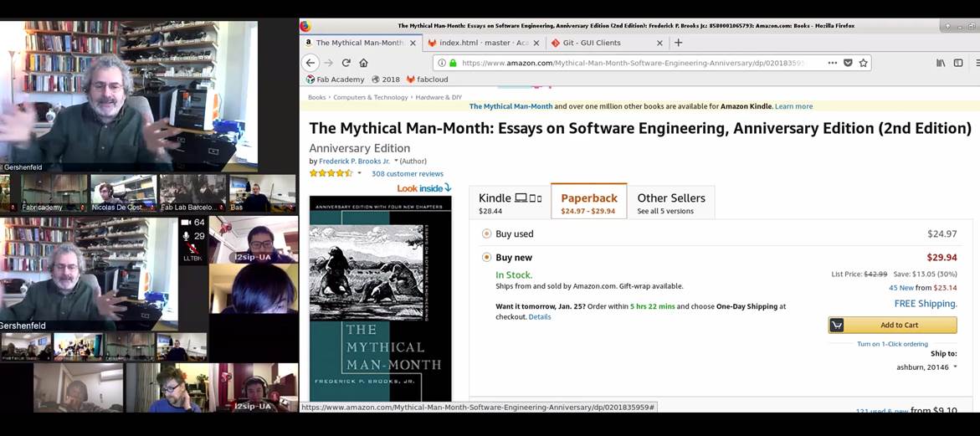Bookmark this page with the star icon
This screenshot has width=980, height=436.
[x=863, y=63]
